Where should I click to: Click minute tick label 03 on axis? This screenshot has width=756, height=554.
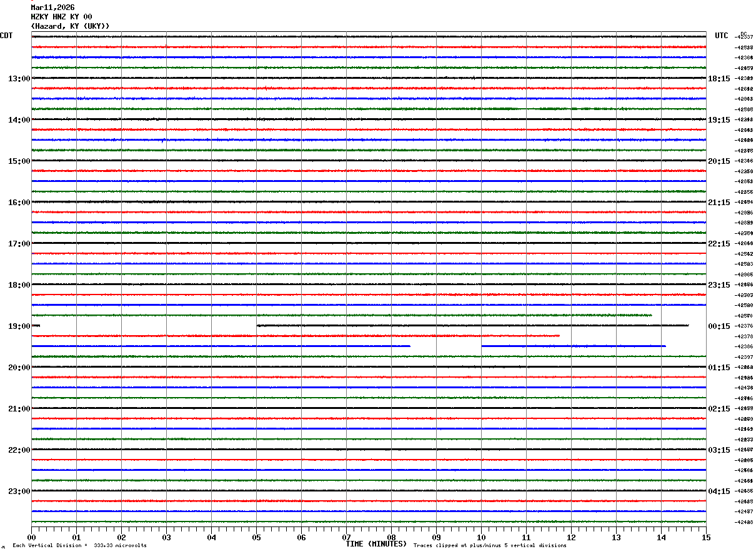(x=166, y=538)
